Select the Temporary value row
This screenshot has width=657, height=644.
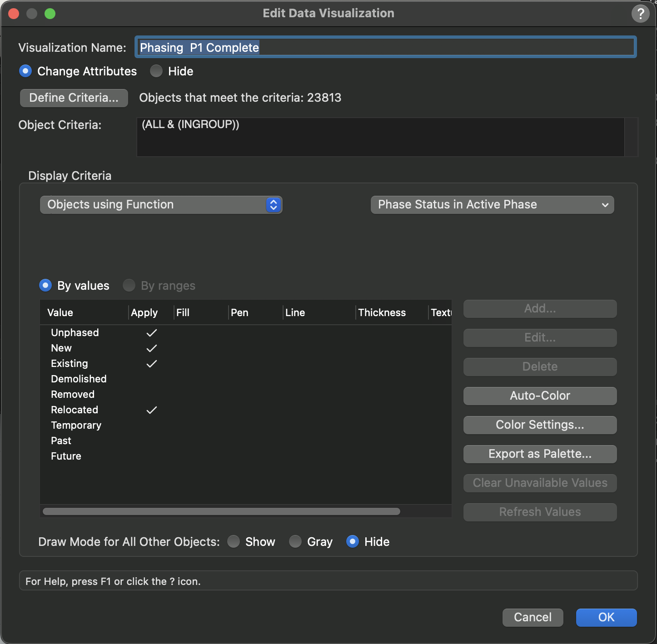click(246, 426)
